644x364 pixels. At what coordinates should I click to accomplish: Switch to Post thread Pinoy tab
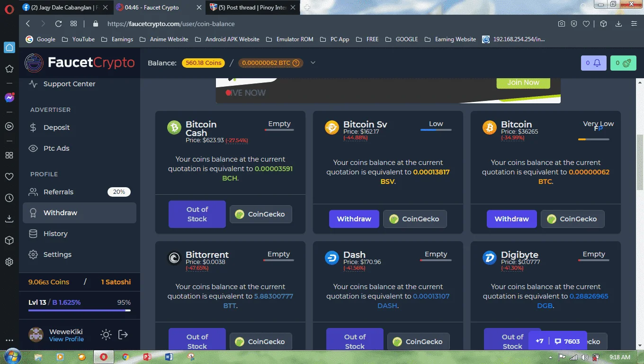click(253, 8)
